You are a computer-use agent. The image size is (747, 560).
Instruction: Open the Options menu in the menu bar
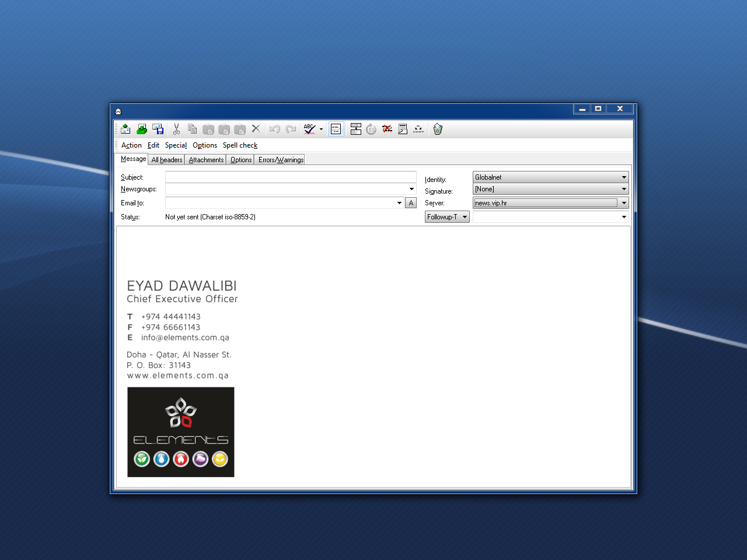pos(205,145)
